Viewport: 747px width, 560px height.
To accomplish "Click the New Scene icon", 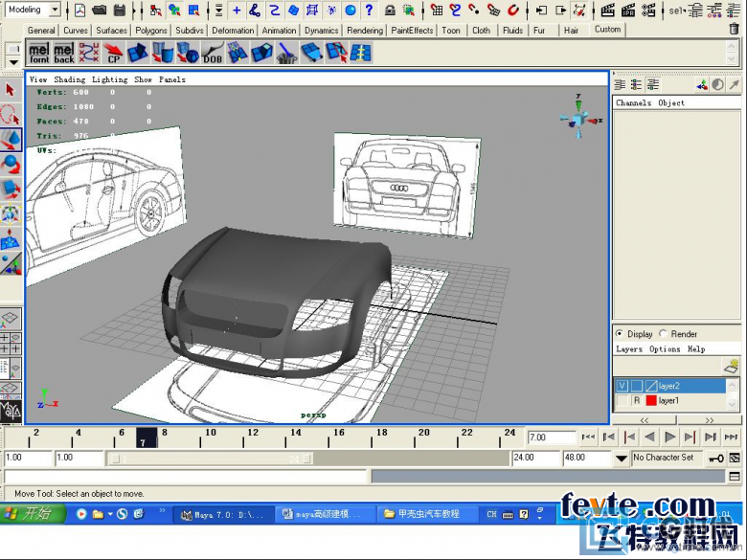I will pos(80,10).
